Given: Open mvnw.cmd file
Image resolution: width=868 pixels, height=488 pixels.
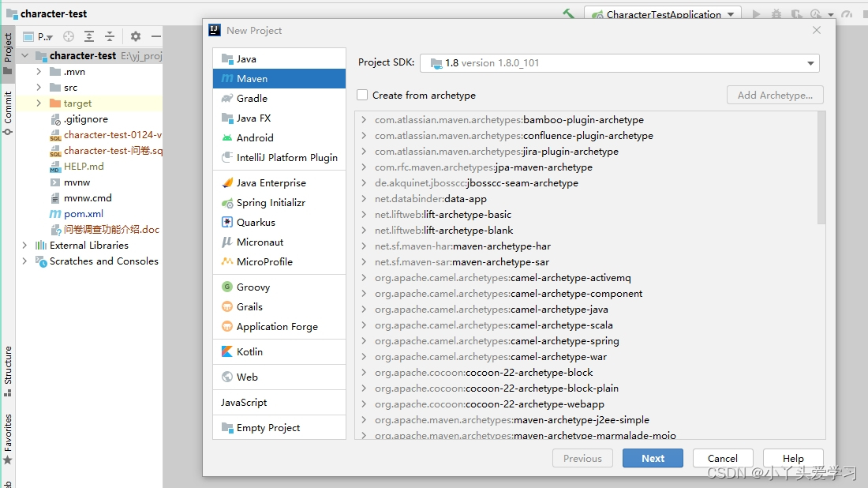Looking at the screenshot, I should coord(88,197).
